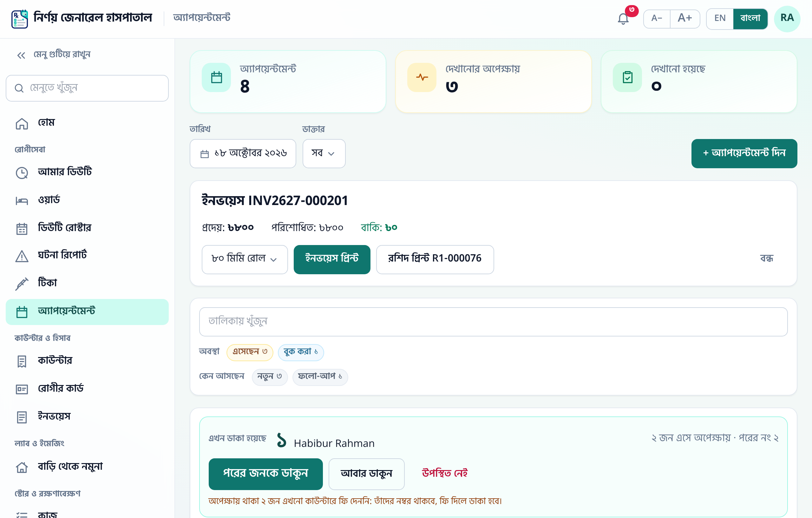This screenshot has height=518, width=812.
Task: Decrease font size with A− button
Action: click(x=657, y=18)
